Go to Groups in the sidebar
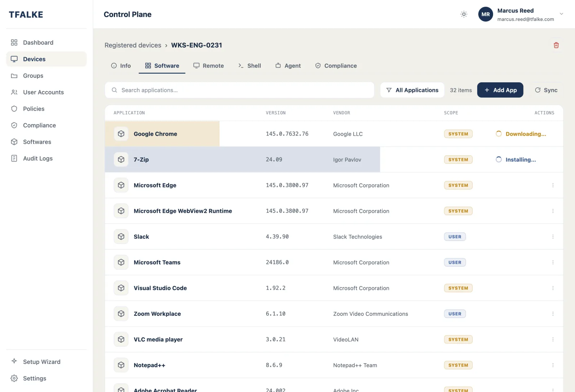Image resolution: width=575 pixels, height=392 pixels. point(46,75)
